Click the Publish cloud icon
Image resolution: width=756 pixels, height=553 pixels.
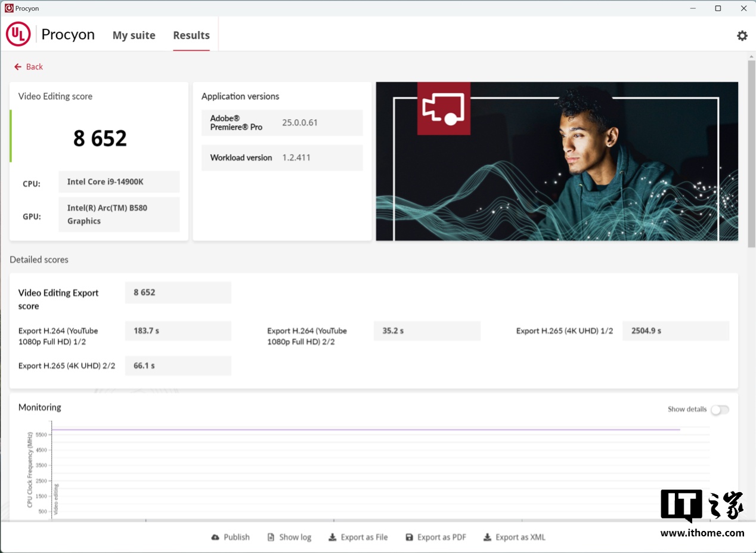point(215,537)
